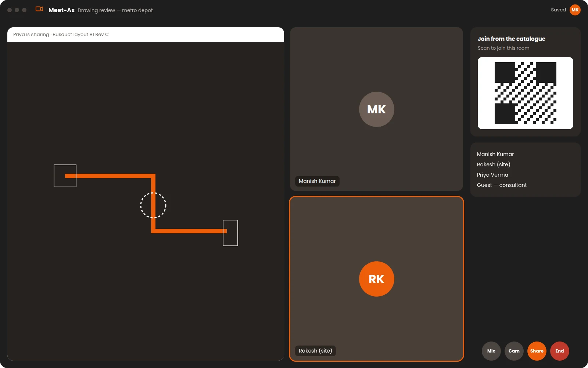Click the dashed circle marker on the drawing

[x=153, y=205]
